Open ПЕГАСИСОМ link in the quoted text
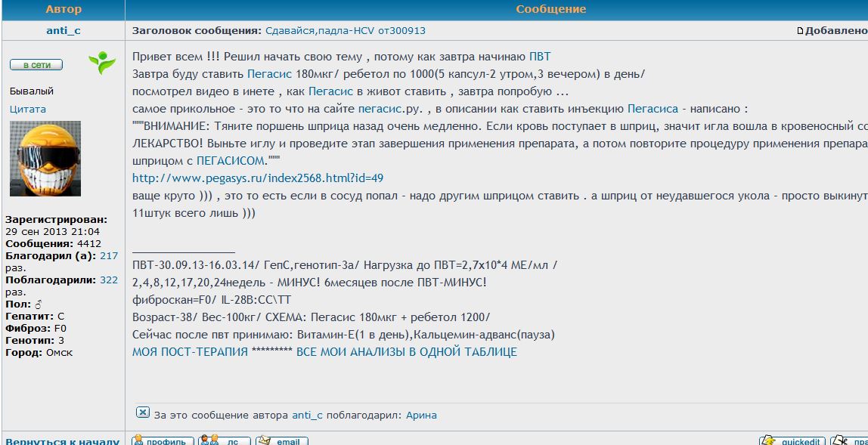This screenshot has height=445, width=868. (x=231, y=161)
